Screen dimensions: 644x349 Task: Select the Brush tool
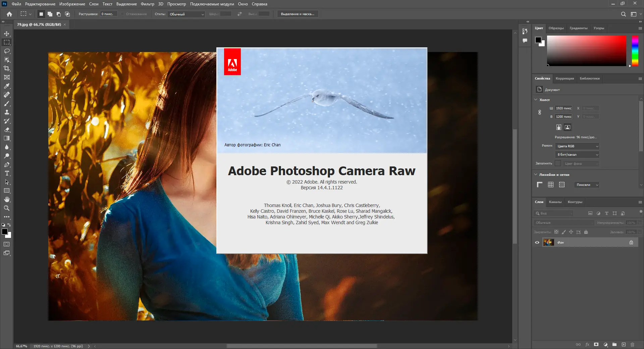click(7, 103)
